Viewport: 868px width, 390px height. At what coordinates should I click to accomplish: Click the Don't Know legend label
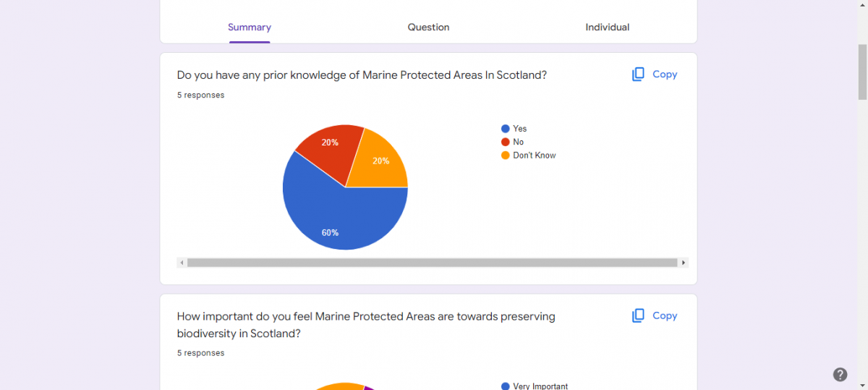535,156
